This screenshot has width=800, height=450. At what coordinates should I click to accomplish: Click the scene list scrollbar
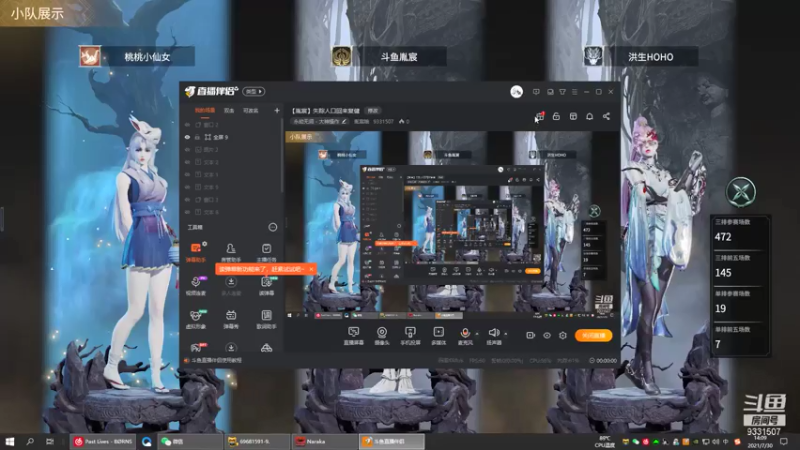click(x=282, y=156)
